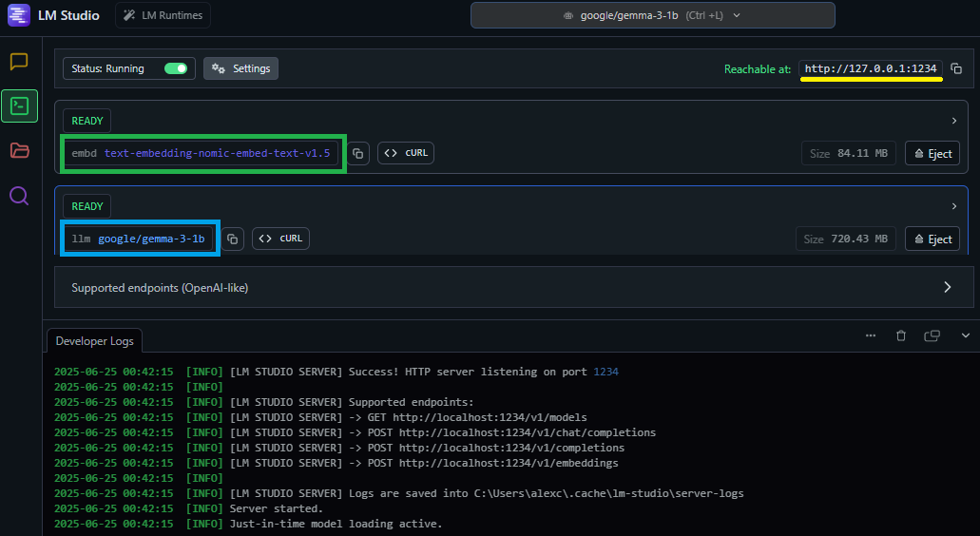Expand the gemma-3-1b model card chevron

point(953,206)
